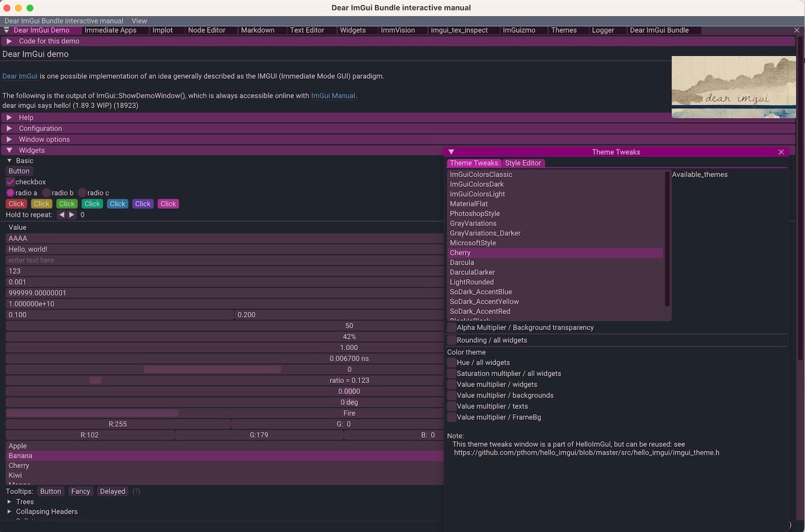Screen dimensions: 805x532
Task: Click the available themes list scrollbar
Action: 667,239
